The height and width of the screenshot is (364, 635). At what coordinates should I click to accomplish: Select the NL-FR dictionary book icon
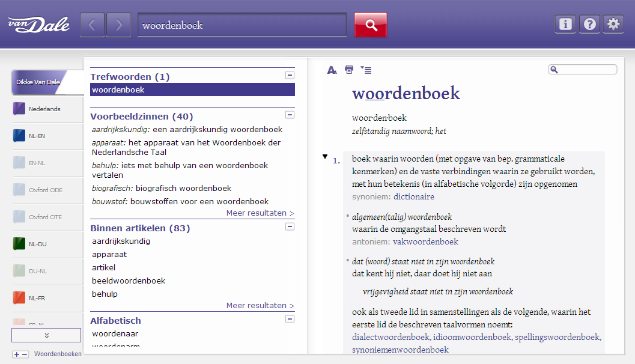pos(19,298)
